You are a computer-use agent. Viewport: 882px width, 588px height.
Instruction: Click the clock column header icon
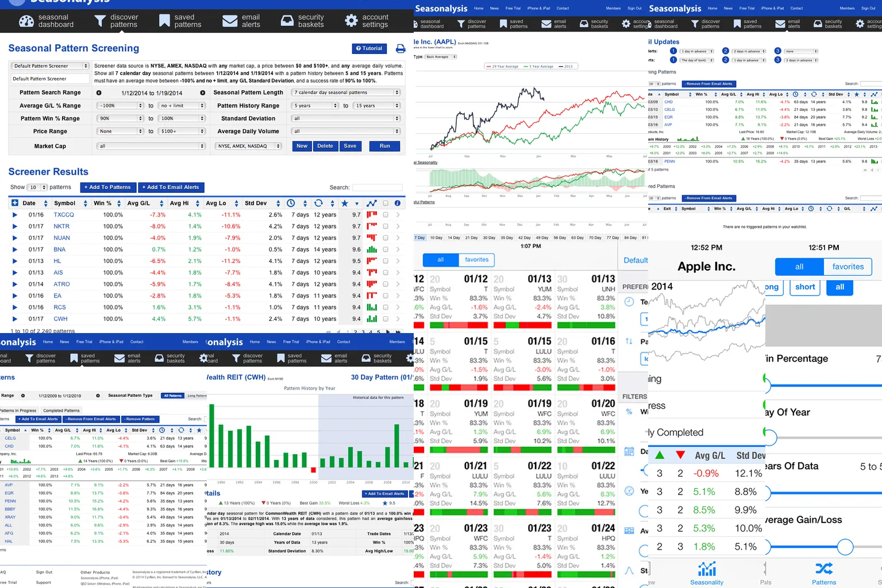point(291,203)
